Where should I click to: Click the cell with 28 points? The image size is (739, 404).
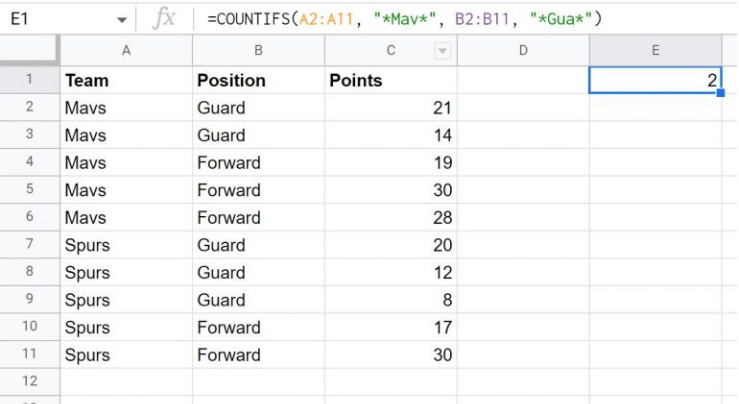pyautogui.click(x=390, y=217)
